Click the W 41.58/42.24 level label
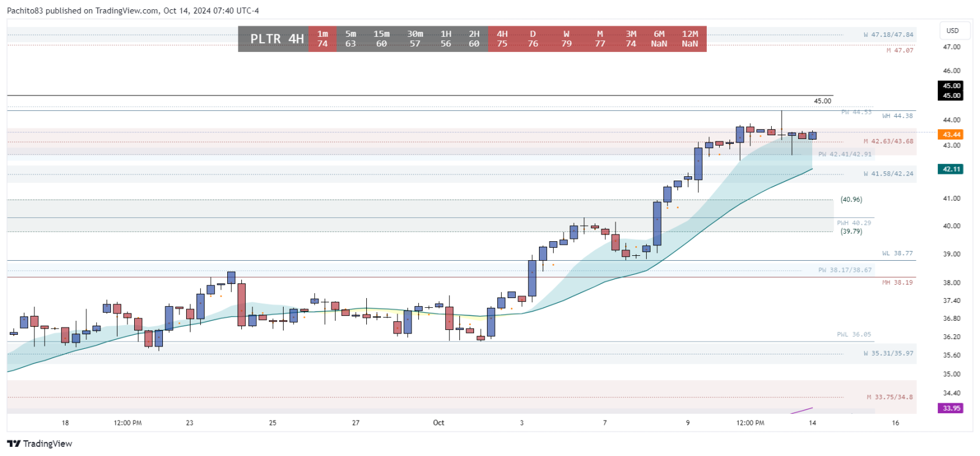Screen dimensions: 980x456 coord(888,174)
